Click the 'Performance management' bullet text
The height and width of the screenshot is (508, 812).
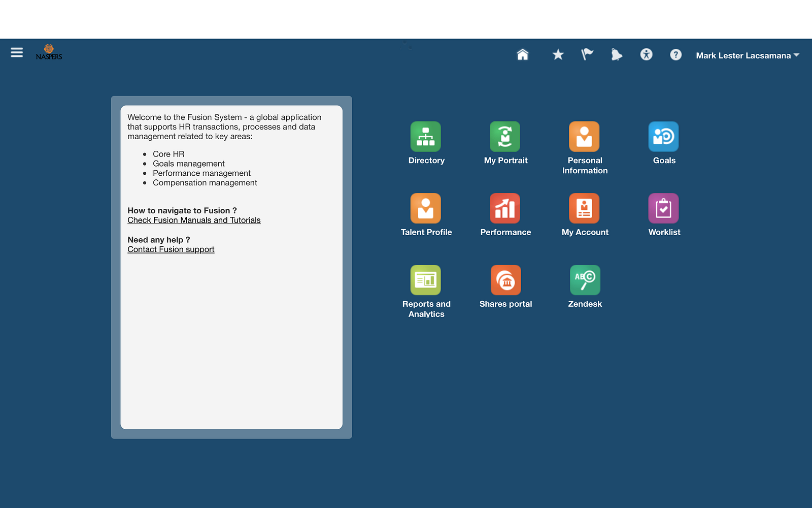201,173
